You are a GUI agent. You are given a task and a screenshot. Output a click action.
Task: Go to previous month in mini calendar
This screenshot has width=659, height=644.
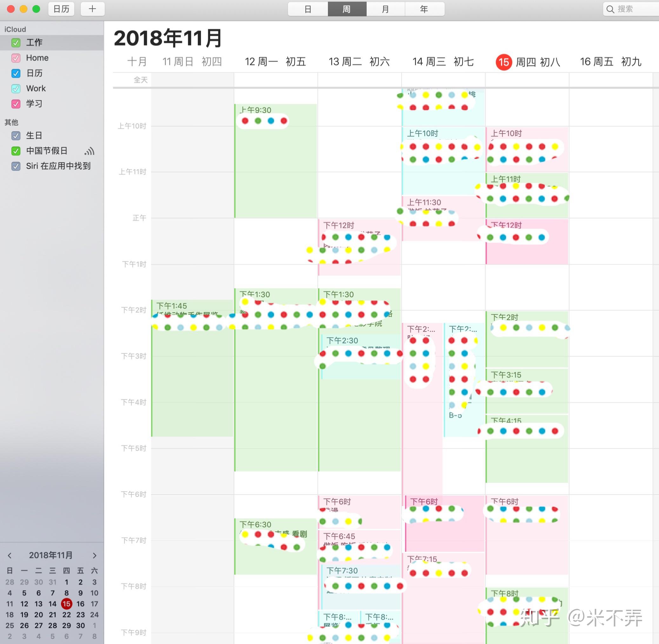click(10, 555)
